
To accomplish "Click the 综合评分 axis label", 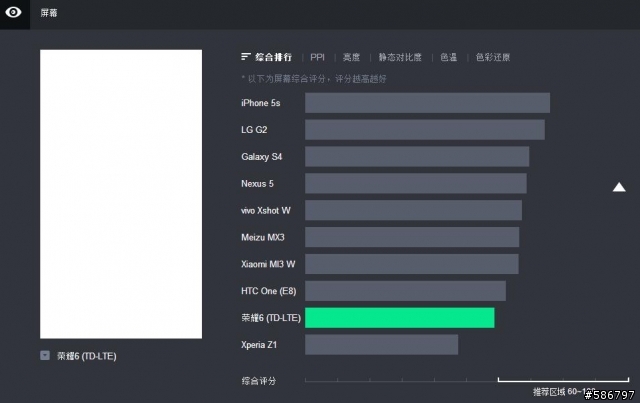I will tap(258, 381).
